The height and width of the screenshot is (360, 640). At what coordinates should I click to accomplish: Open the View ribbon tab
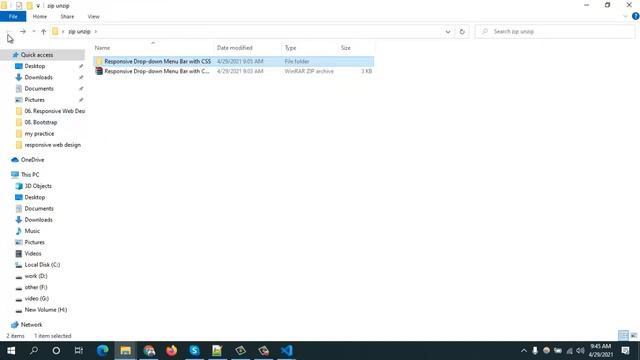93,17
